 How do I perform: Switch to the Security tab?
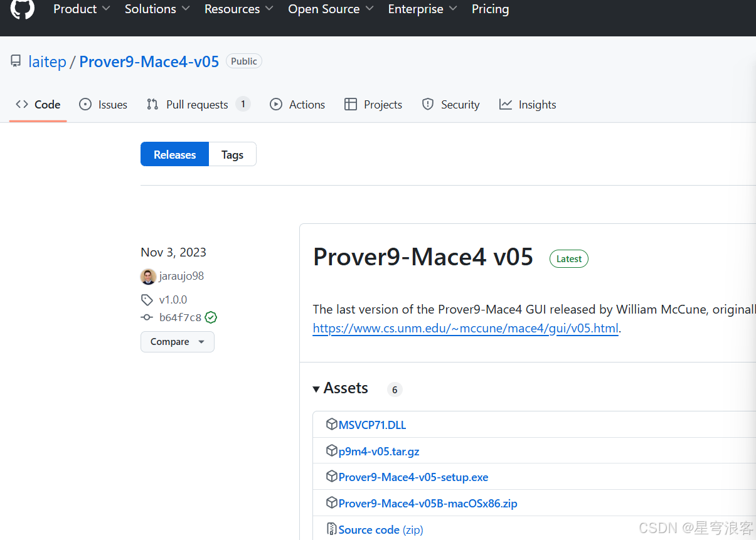coord(450,105)
